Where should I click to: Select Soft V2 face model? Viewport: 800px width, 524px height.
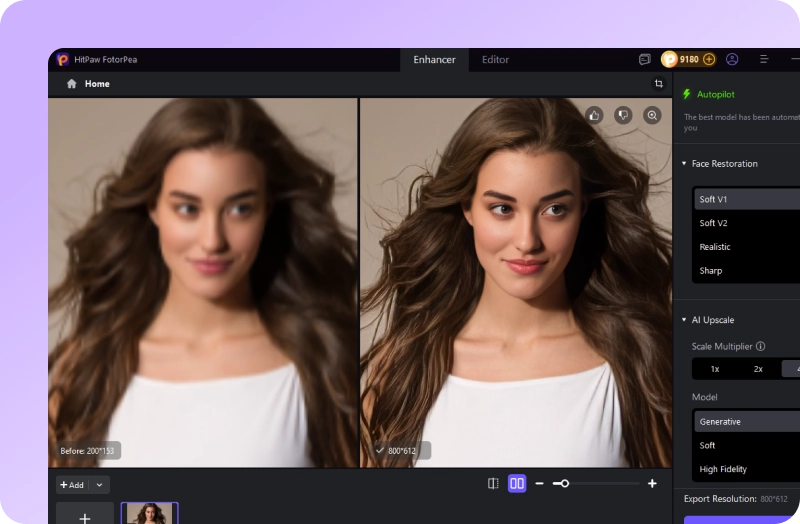(747, 223)
